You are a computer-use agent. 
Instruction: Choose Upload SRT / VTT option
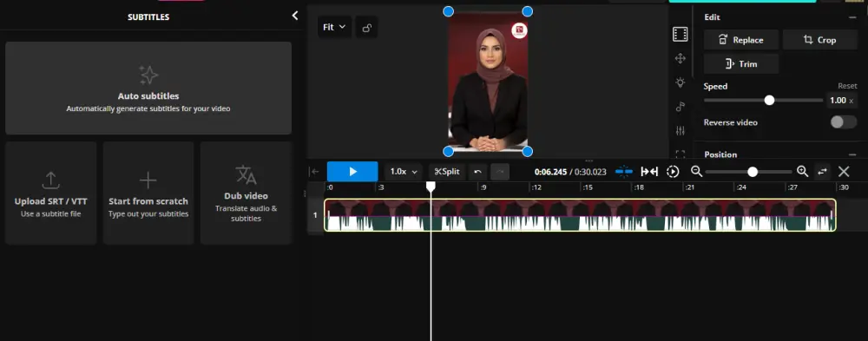coord(51,193)
